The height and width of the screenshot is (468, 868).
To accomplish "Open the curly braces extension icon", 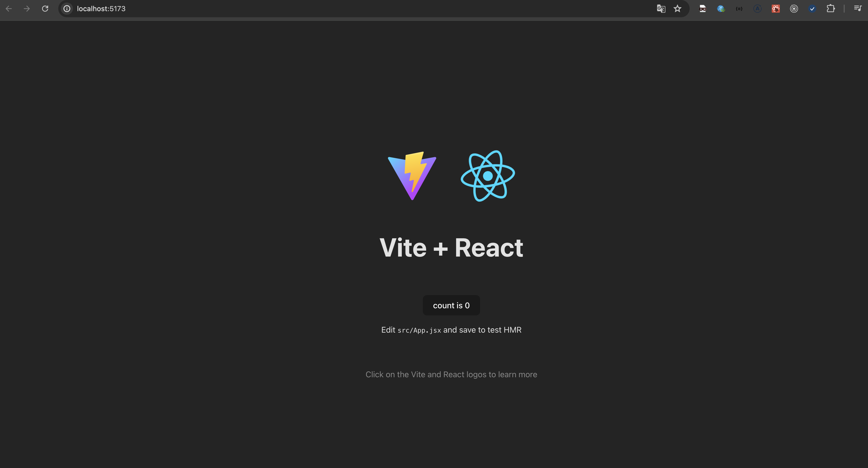I will point(739,9).
